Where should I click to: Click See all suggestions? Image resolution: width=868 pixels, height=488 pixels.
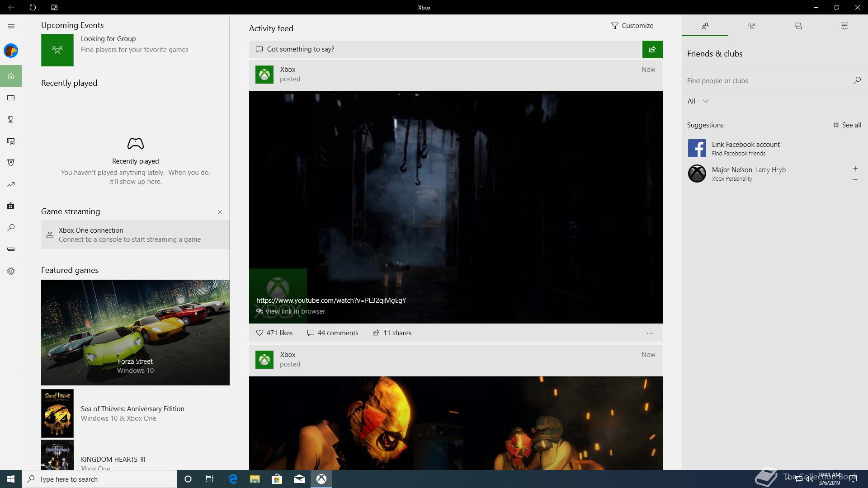pyautogui.click(x=847, y=125)
